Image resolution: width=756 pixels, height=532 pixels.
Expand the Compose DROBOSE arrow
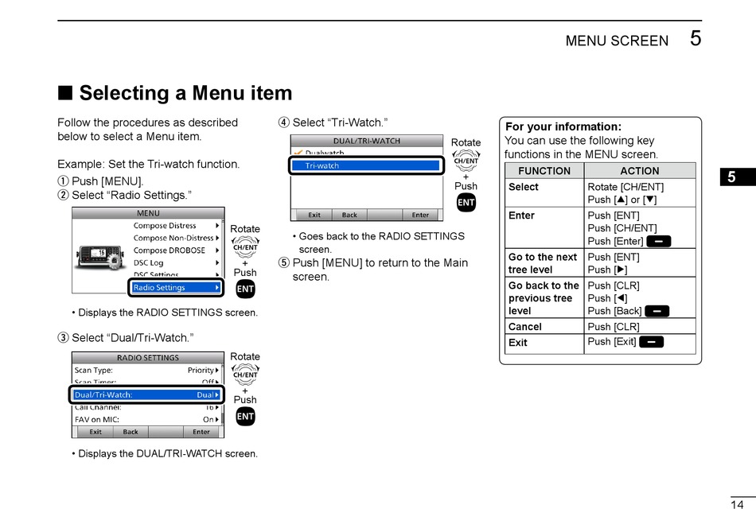pos(217,250)
